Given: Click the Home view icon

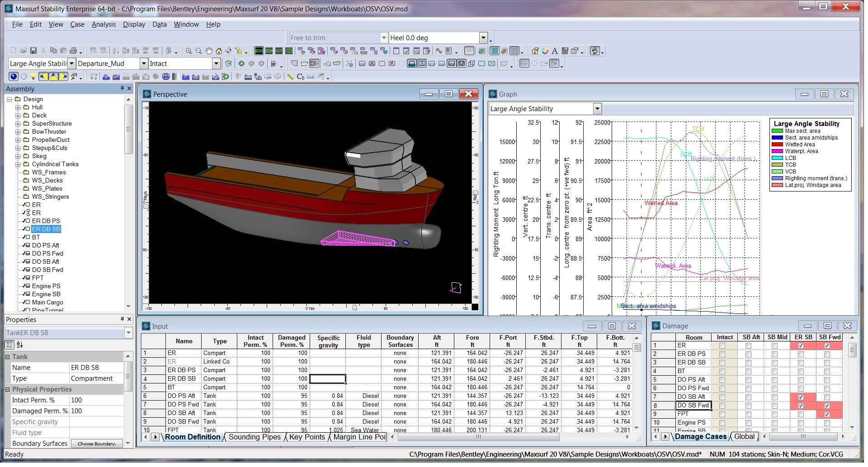Looking at the screenshot, I should (218, 51).
